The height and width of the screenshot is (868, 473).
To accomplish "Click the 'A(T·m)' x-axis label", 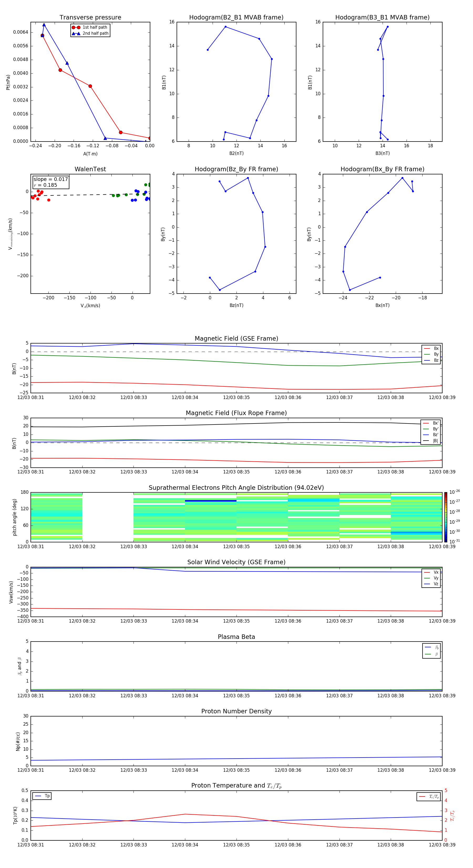I will coord(90,154).
